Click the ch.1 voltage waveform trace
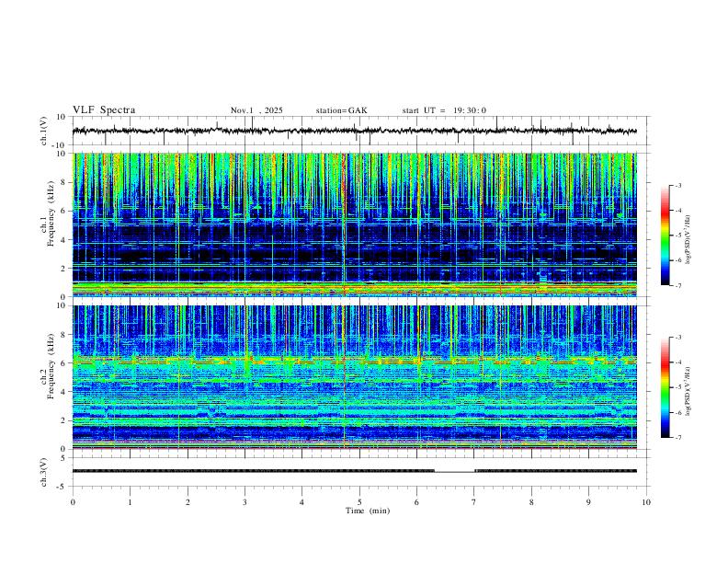 point(354,131)
